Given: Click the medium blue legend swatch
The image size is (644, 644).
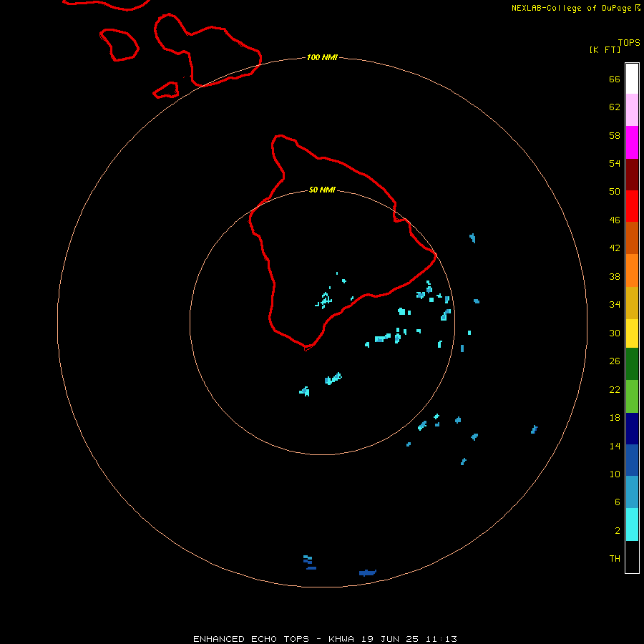Looking at the screenshot, I should pos(632,460).
